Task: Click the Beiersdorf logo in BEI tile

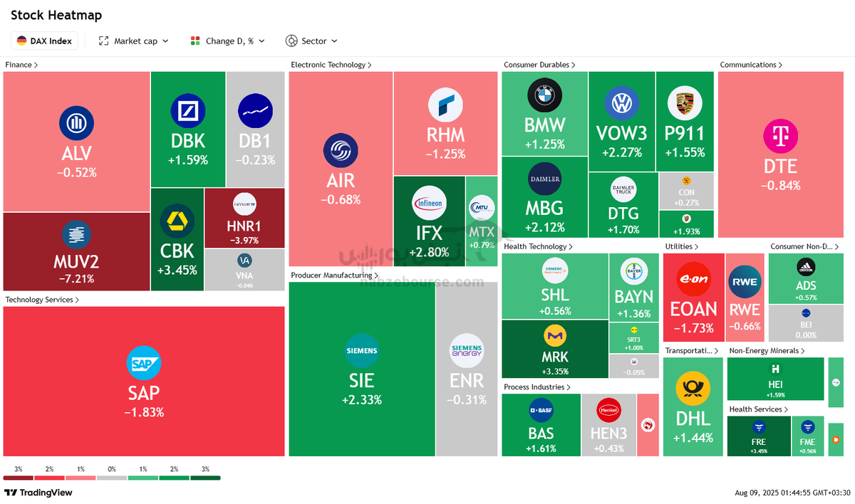Action: coord(806,313)
